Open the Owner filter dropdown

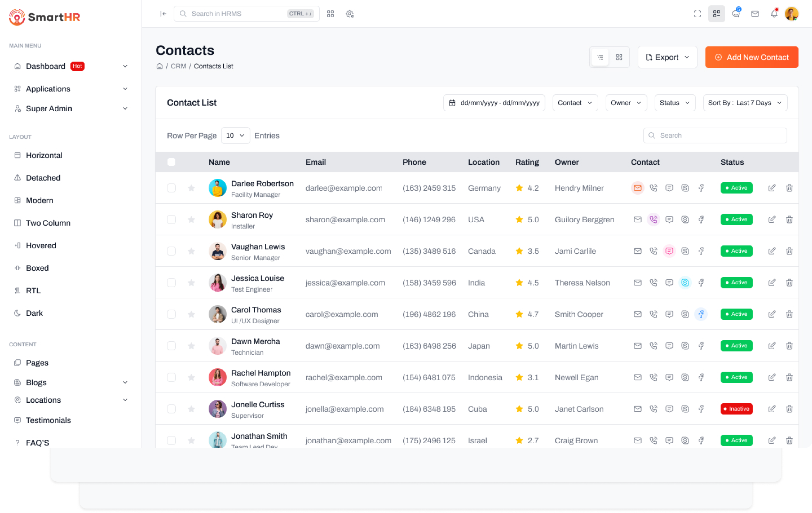pyautogui.click(x=626, y=103)
